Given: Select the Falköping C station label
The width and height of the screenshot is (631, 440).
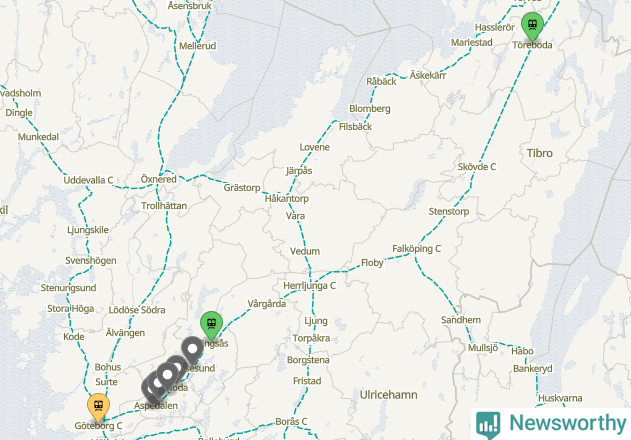Looking at the screenshot, I should click(x=417, y=249).
